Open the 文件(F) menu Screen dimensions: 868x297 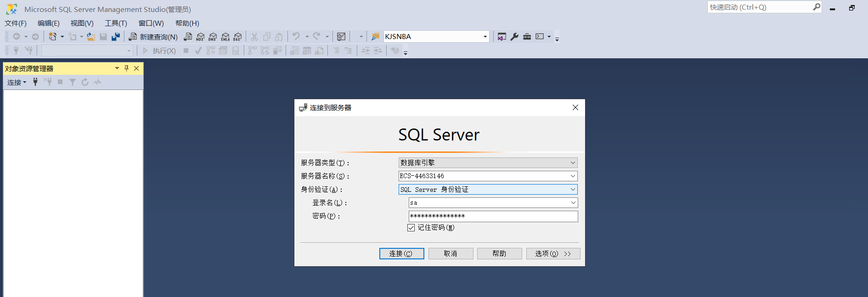pyautogui.click(x=16, y=23)
